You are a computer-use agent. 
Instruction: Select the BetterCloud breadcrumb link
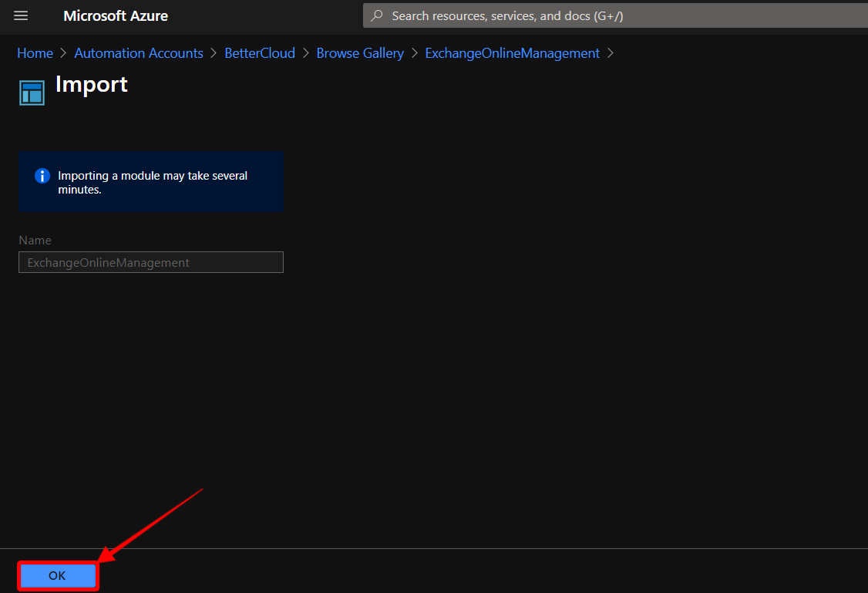tap(260, 52)
